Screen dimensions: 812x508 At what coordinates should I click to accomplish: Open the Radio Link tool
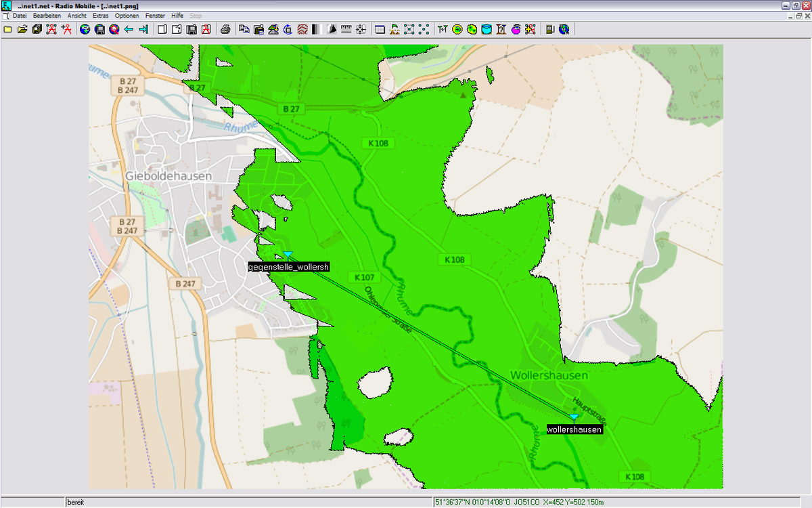click(443, 29)
